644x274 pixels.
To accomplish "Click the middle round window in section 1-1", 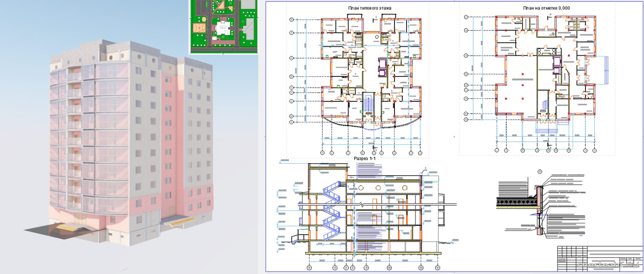I will pyautogui.click(x=378, y=188).
